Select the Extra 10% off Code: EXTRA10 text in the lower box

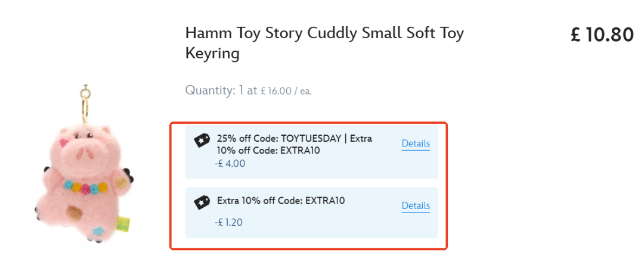point(280,201)
